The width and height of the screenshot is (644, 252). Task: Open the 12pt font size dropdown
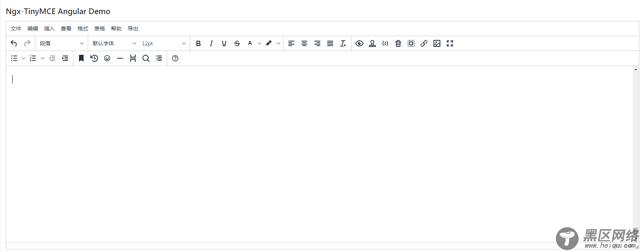(x=164, y=43)
